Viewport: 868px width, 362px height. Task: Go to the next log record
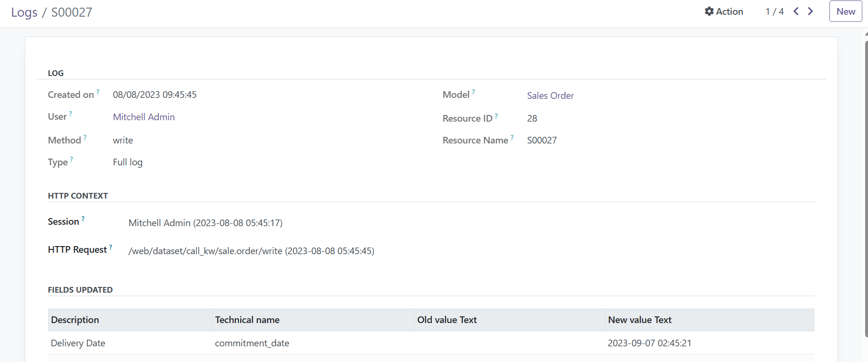pos(810,11)
